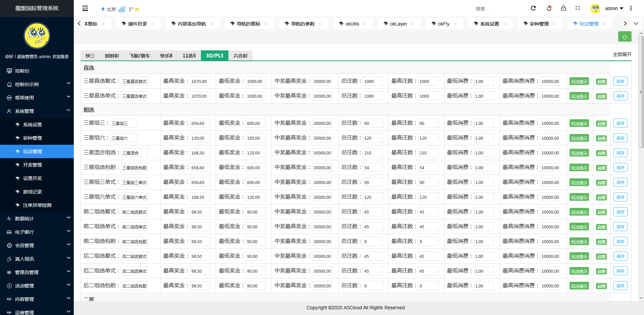Screen dimensions: 644x315
Task: Open 游戏记录 in the sidebar
Action: coord(37,192)
